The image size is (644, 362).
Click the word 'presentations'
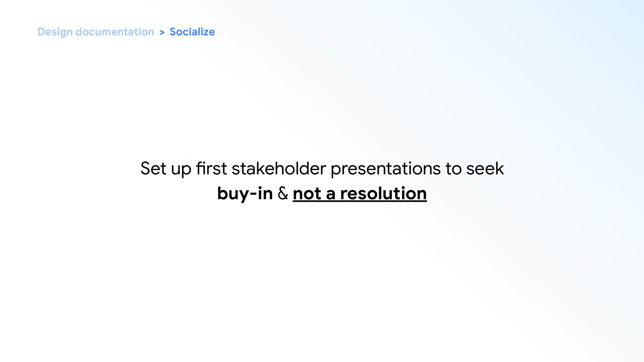point(386,168)
